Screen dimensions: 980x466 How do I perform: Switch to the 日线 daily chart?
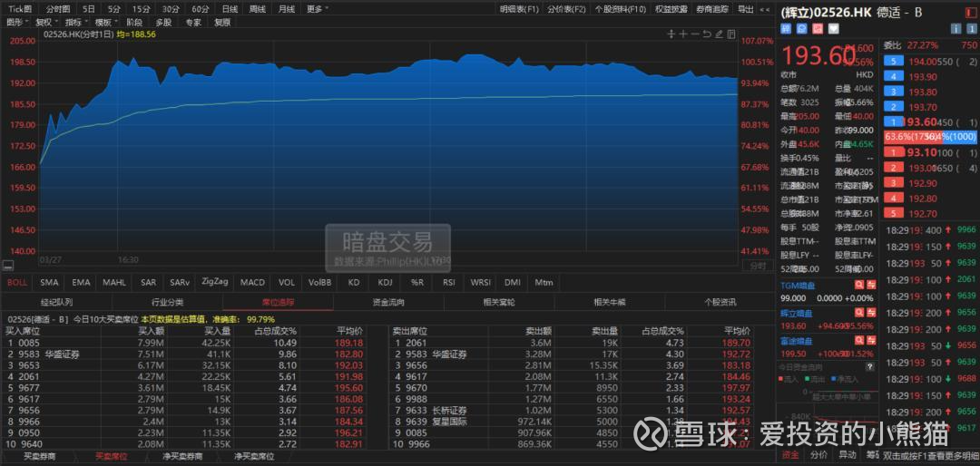tap(230, 9)
